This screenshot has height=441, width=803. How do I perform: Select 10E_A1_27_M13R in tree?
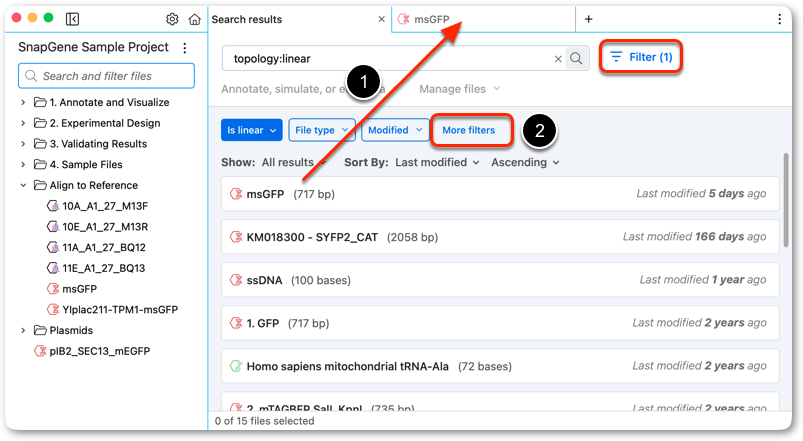(105, 226)
